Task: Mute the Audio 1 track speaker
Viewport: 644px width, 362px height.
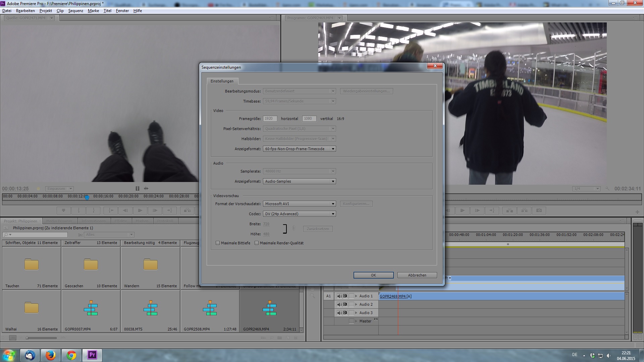Action: [x=339, y=296]
